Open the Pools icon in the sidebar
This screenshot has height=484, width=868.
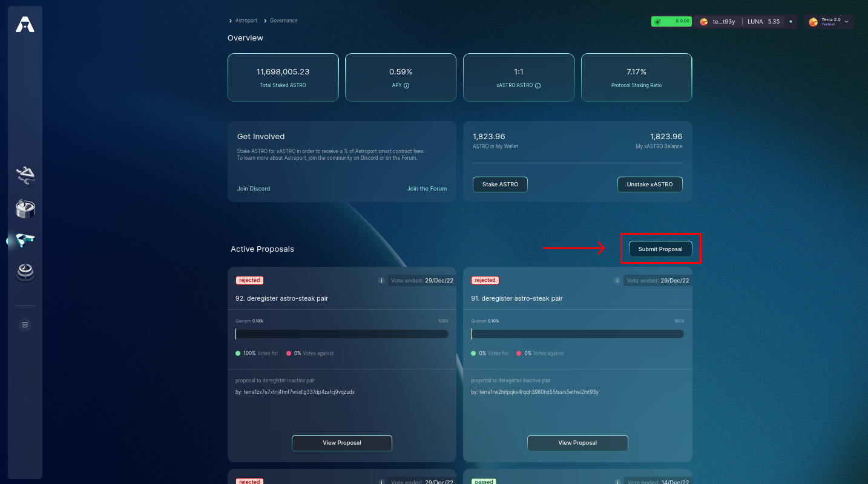[x=25, y=209]
